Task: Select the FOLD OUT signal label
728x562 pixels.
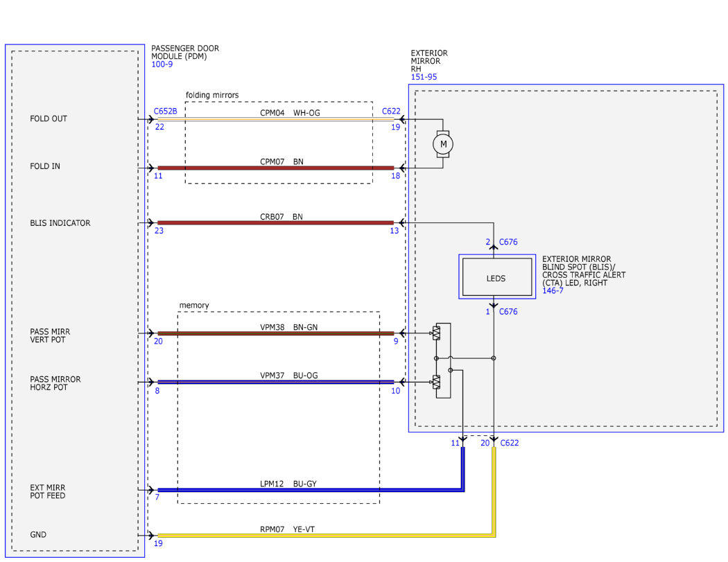Action: click(x=49, y=118)
